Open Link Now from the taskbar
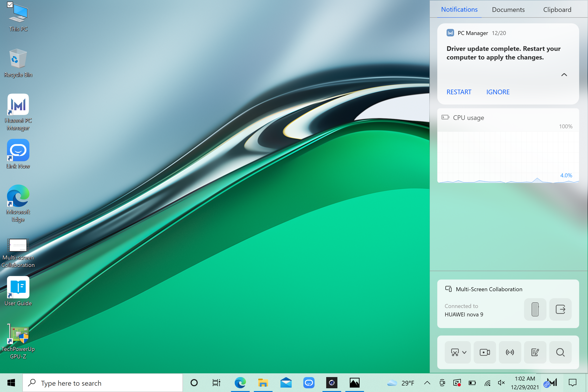Screen dimensions: 588x392 308,382
